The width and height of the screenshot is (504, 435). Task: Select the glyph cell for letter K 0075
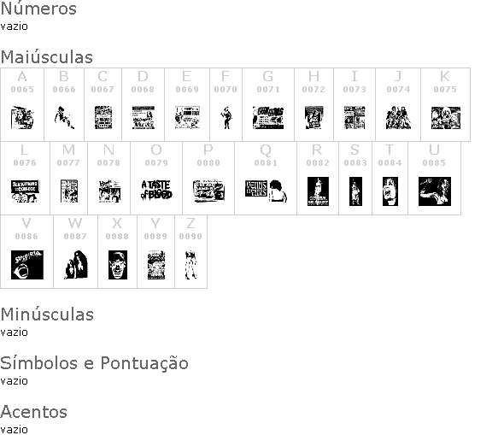click(x=446, y=104)
